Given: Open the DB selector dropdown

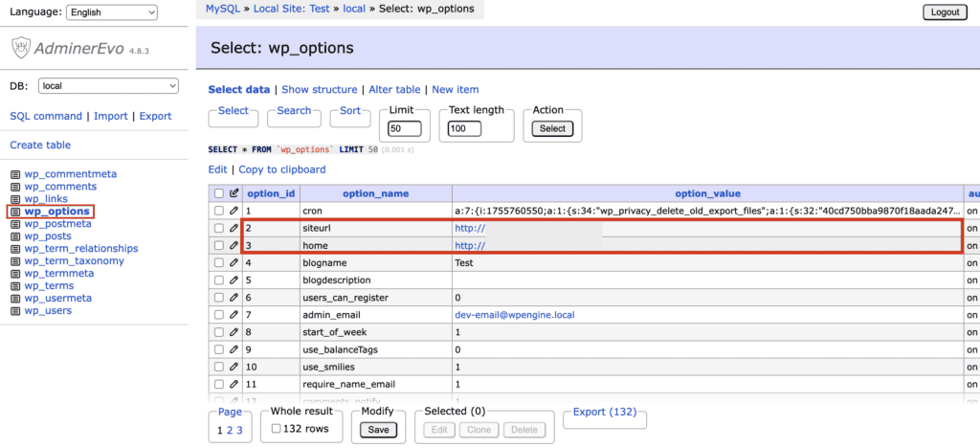Looking at the screenshot, I should click(x=109, y=86).
